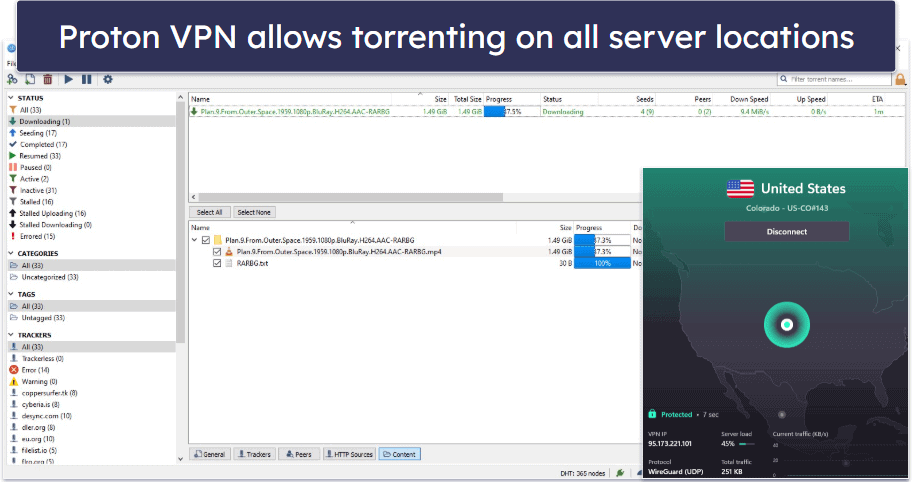Select the Inactive (31) status filter
This screenshot has height=482, width=912.
[38, 190]
